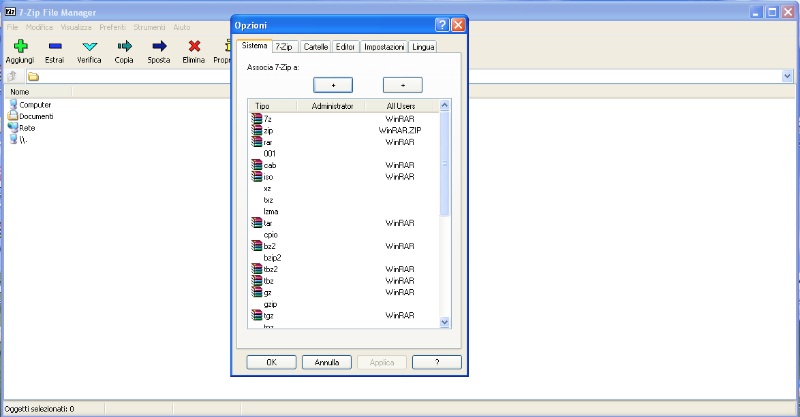Select the cab file type icon

coord(256,165)
